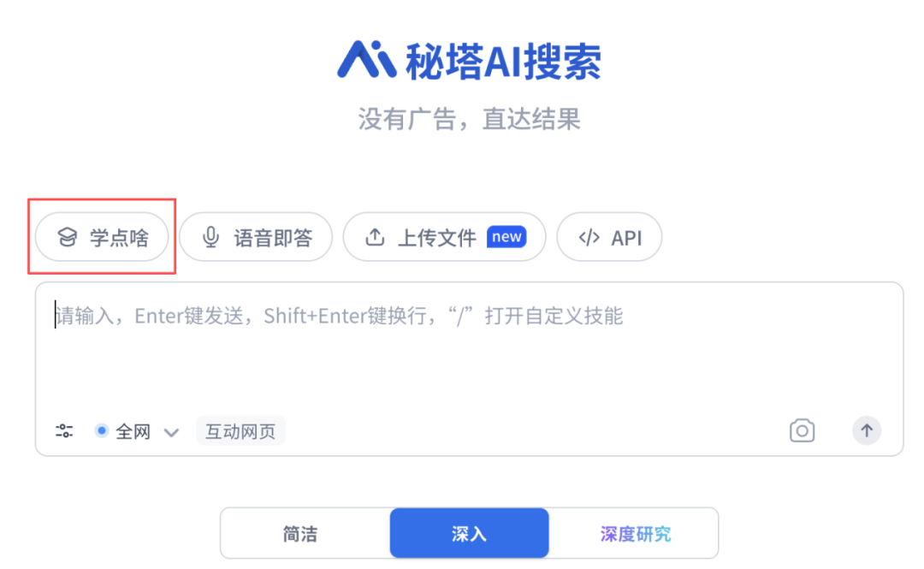924x569 pixels.
Task: Expand the 全网 scope dropdown chevron
Action: coord(171,433)
